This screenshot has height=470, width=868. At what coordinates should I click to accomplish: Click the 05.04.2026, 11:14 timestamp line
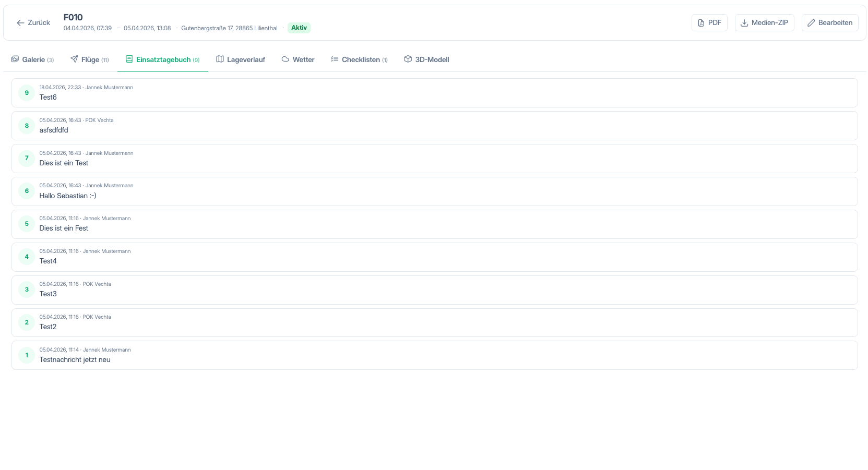coord(85,350)
